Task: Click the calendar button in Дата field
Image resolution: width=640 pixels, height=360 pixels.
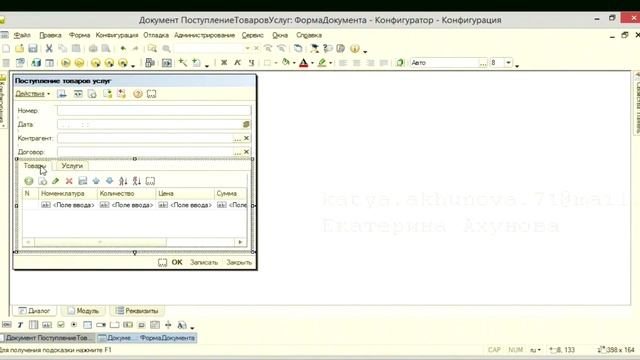Action: 246,124
